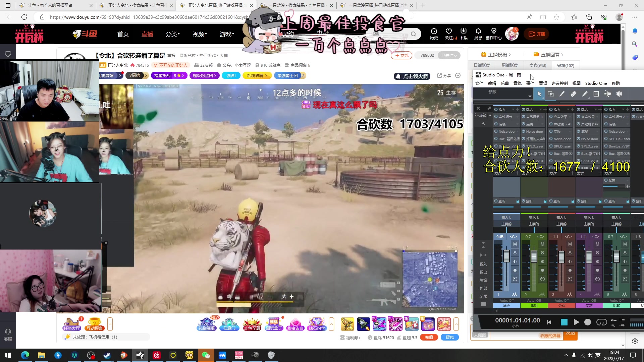This screenshot has height=362, width=644.
Task: Open 创作中心 creator center icon
Action: coord(494,34)
